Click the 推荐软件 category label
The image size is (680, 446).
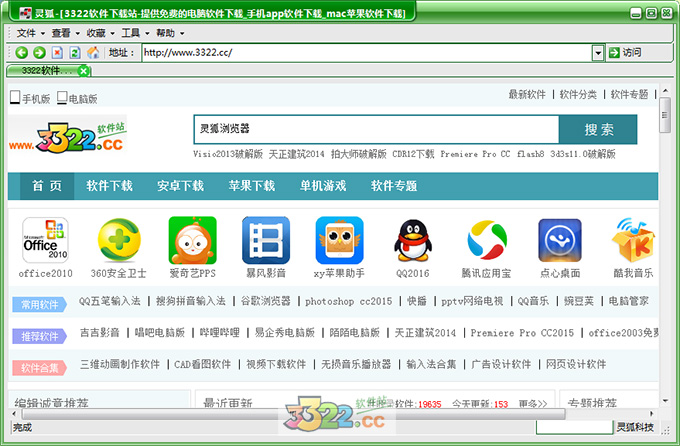pyautogui.click(x=39, y=336)
